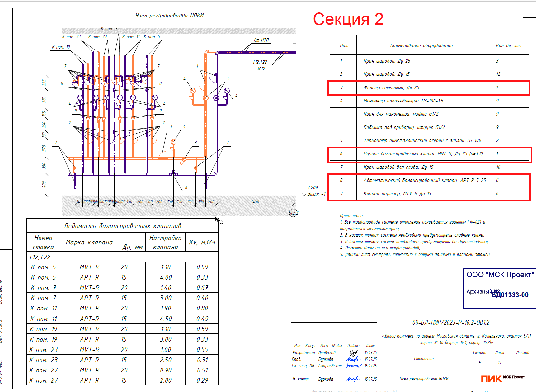Click the "Гл. спец. ОВ" role label
Viewport: 536px width, 392px height.
coord(303,366)
